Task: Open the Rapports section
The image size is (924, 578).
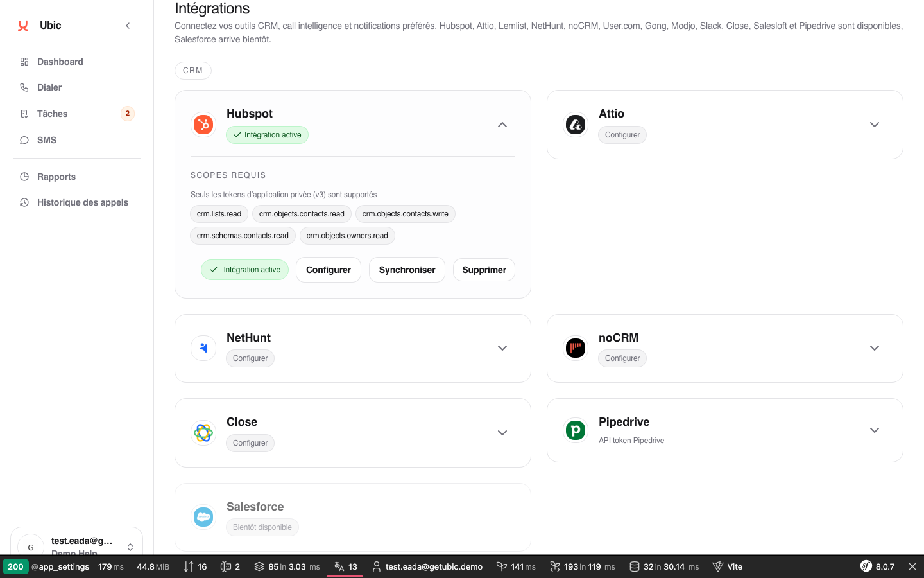Action: 76,177
